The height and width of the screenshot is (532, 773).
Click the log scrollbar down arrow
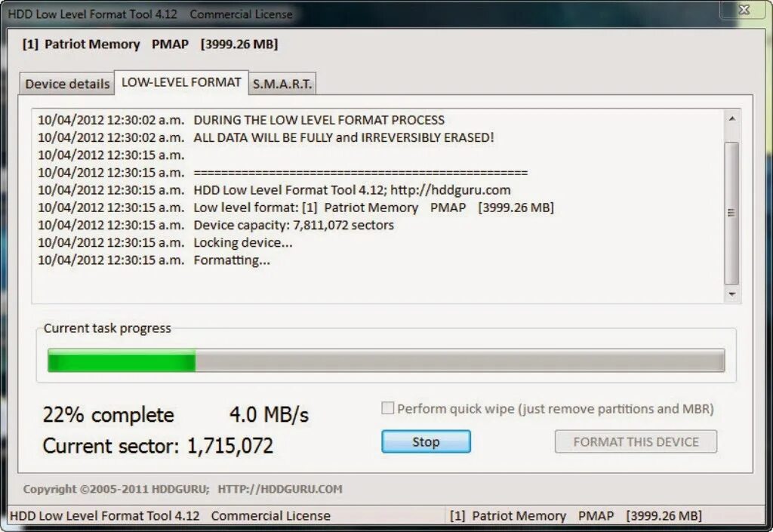[732, 294]
